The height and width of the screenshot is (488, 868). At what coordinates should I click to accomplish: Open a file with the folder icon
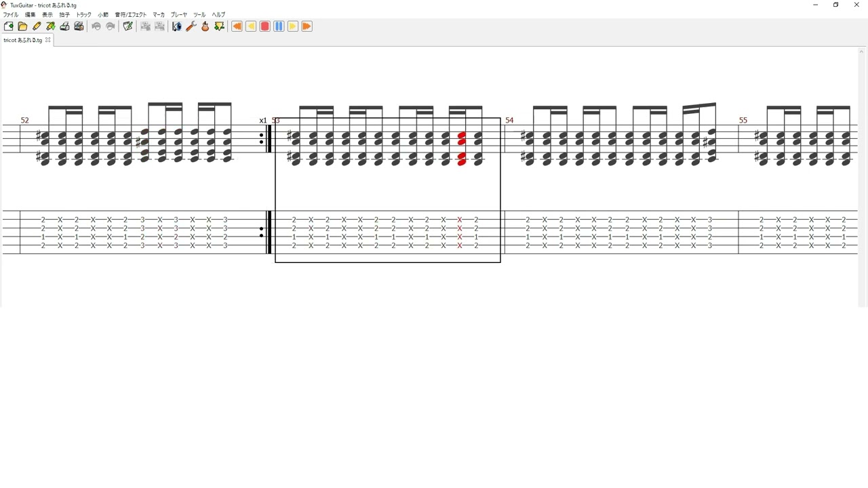22,26
